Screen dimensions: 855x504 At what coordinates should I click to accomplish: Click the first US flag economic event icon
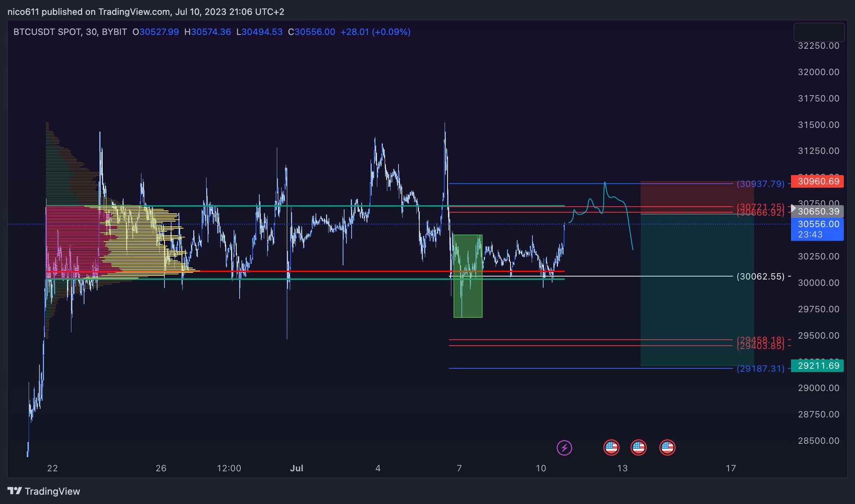pyautogui.click(x=611, y=448)
